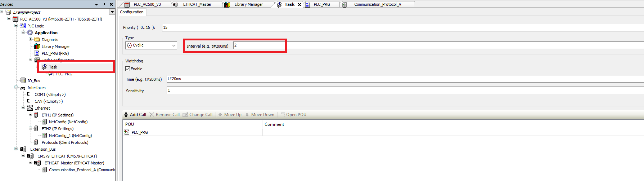The image size is (644, 181).
Task: Click the Ethernet interface icon
Action: (30, 108)
